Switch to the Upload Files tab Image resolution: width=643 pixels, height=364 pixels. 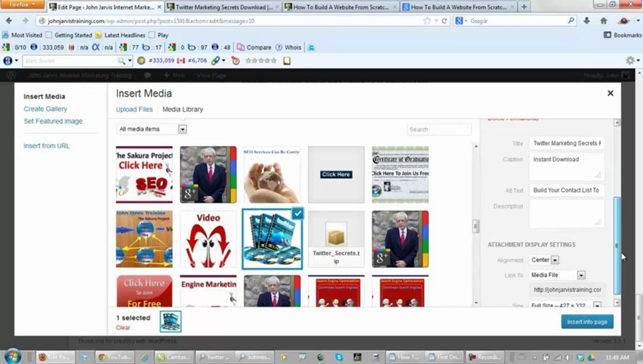(134, 109)
